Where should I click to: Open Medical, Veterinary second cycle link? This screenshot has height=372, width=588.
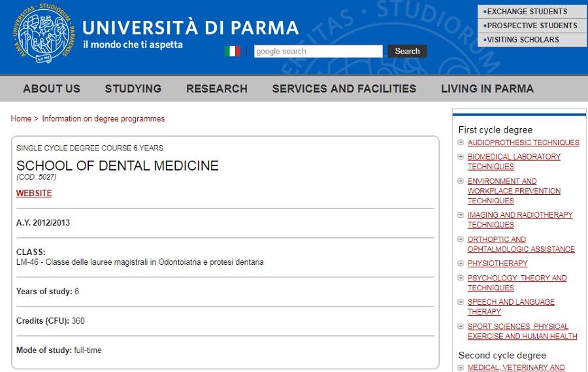click(x=516, y=367)
